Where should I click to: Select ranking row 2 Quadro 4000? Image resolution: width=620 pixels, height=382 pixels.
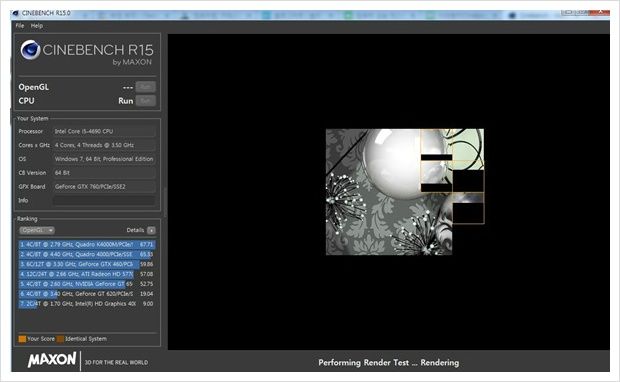[x=87, y=254]
